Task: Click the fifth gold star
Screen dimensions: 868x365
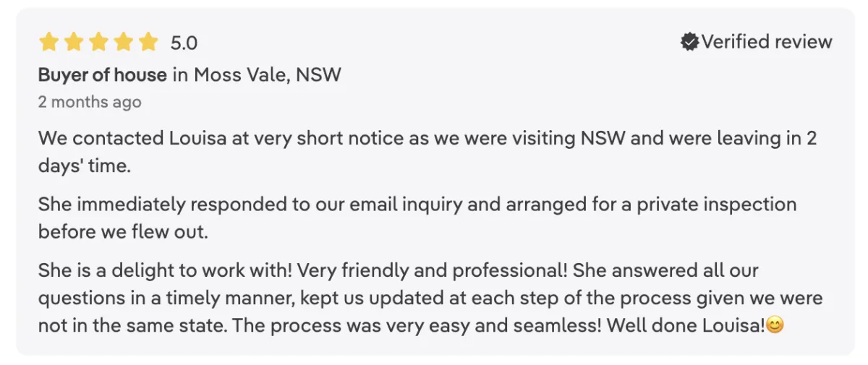Action: [x=148, y=42]
